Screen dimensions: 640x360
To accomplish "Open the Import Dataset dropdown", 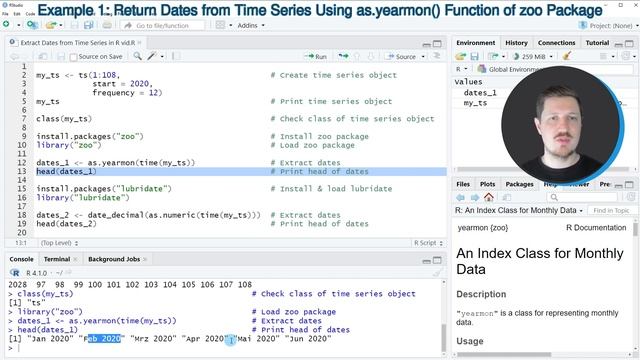I will (x=496, y=56).
